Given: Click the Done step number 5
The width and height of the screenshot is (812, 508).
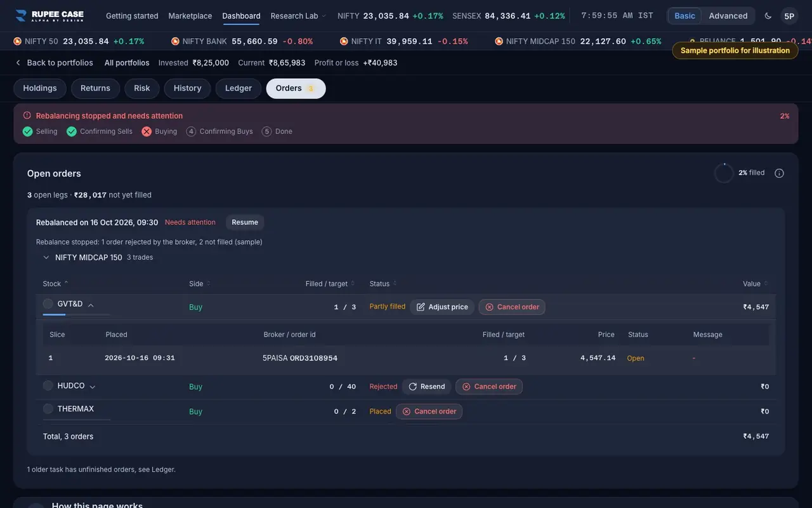Looking at the screenshot, I should pyautogui.click(x=267, y=131).
